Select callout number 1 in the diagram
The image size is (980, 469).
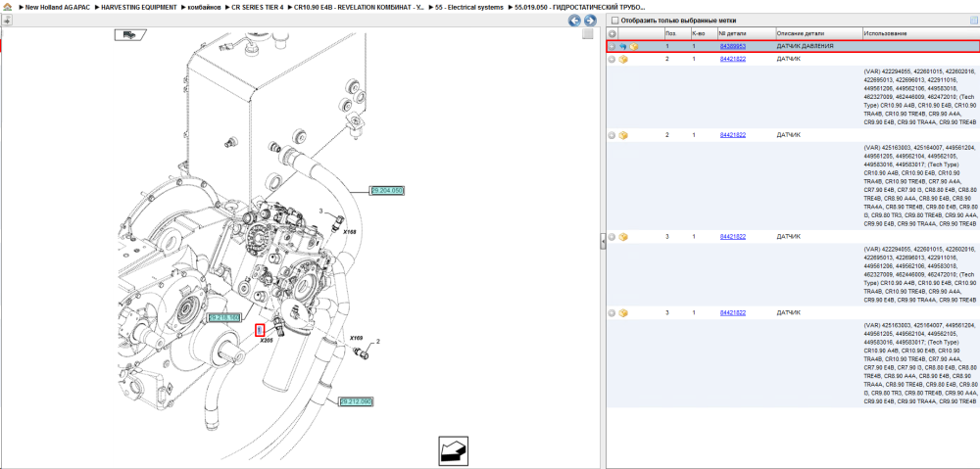pos(260,329)
